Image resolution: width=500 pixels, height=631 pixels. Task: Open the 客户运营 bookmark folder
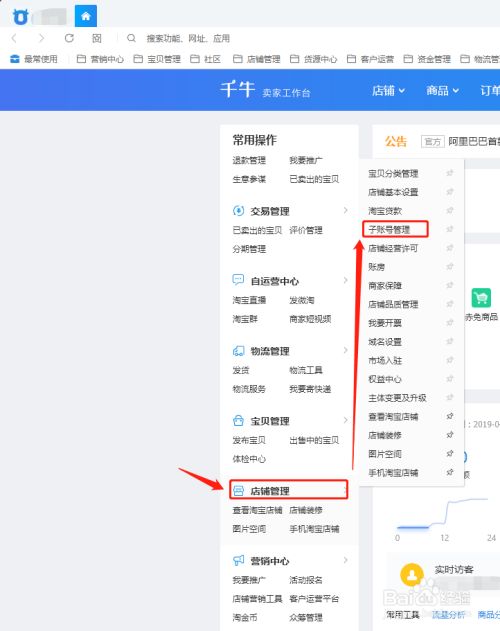click(x=370, y=59)
